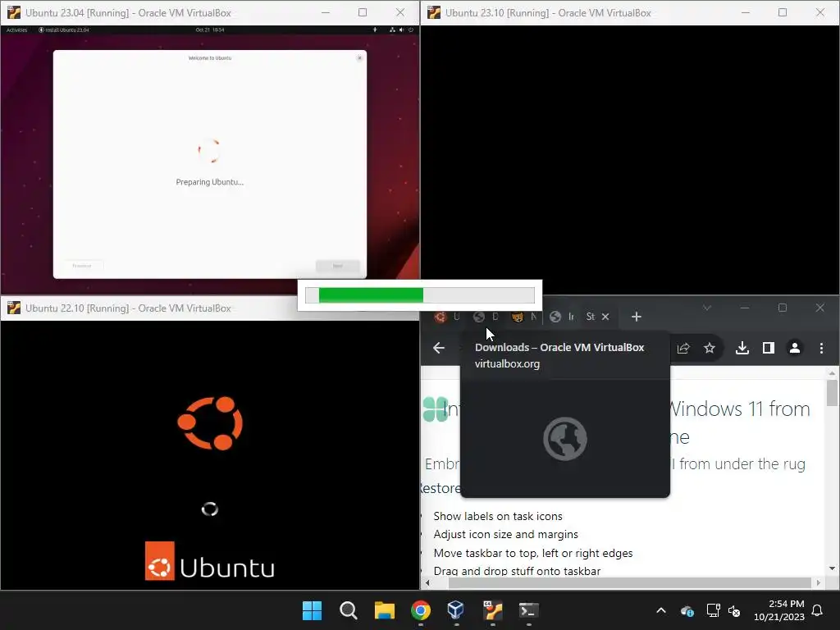Open running VirtualBox VM taskbar icon
Viewport: 840px width, 630px height.
[492, 610]
